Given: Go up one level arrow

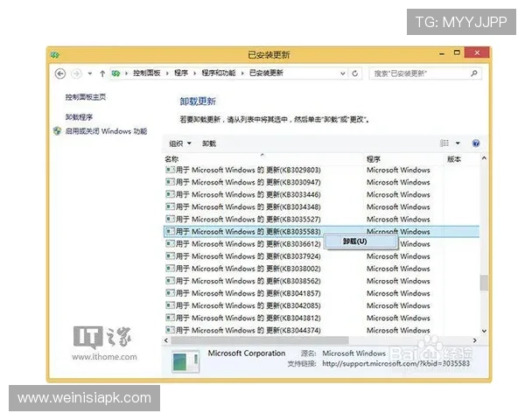Looking at the screenshot, I should point(102,73).
